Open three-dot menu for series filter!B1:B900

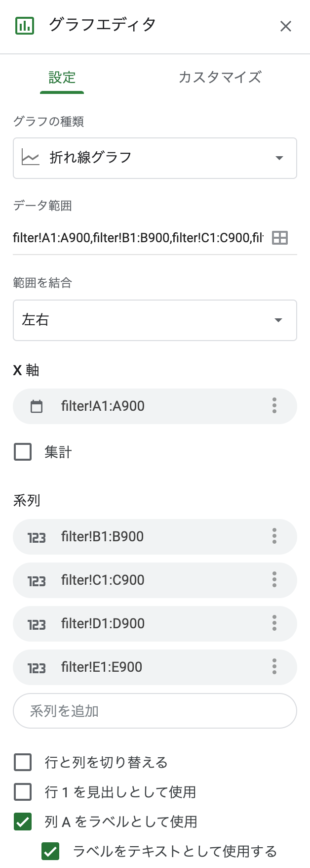click(274, 536)
